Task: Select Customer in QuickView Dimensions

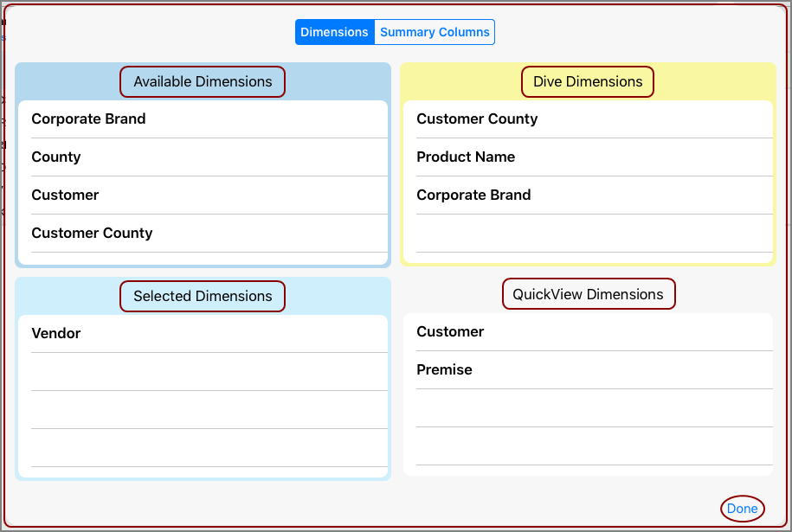Action: (x=450, y=331)
